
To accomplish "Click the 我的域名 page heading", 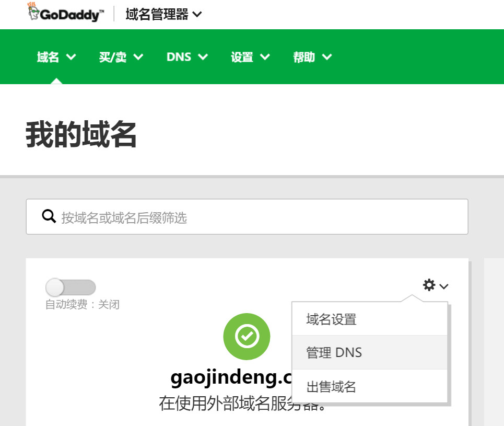I will click(81, 134).
